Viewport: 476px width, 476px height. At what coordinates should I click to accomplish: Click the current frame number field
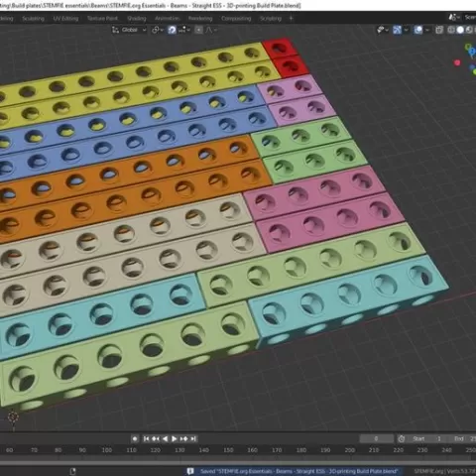(x=376, y=438)
